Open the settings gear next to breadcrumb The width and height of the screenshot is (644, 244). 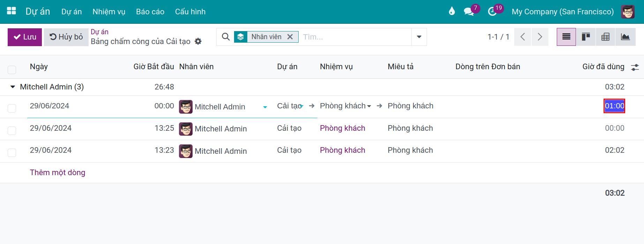(x=198, y=41)
